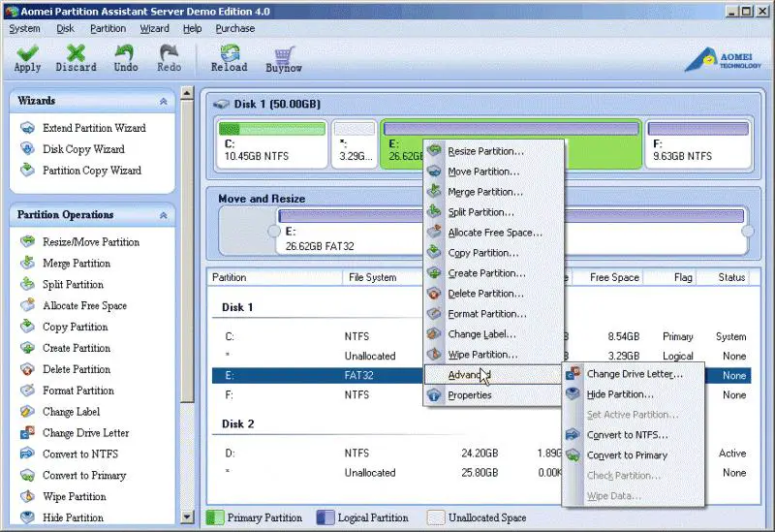Open the Help menu

[192, 29]
